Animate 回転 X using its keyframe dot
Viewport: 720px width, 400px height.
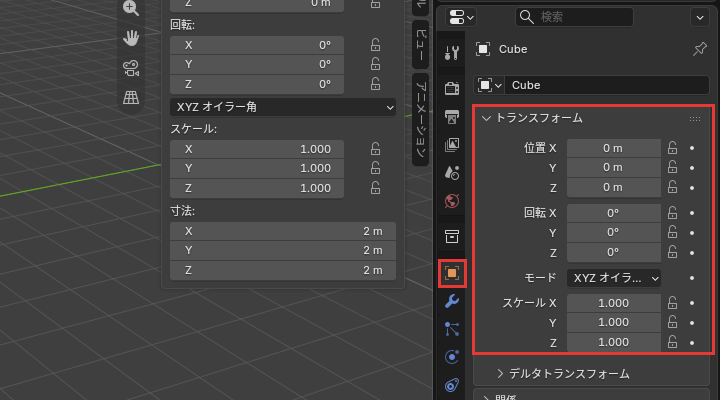pyautogui.click(x=692, y=213)
